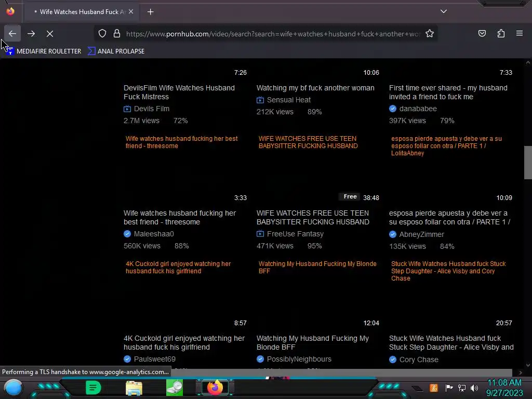Expand the list all tabs chevron
This screenshot has height=399, width=532.
444,11
